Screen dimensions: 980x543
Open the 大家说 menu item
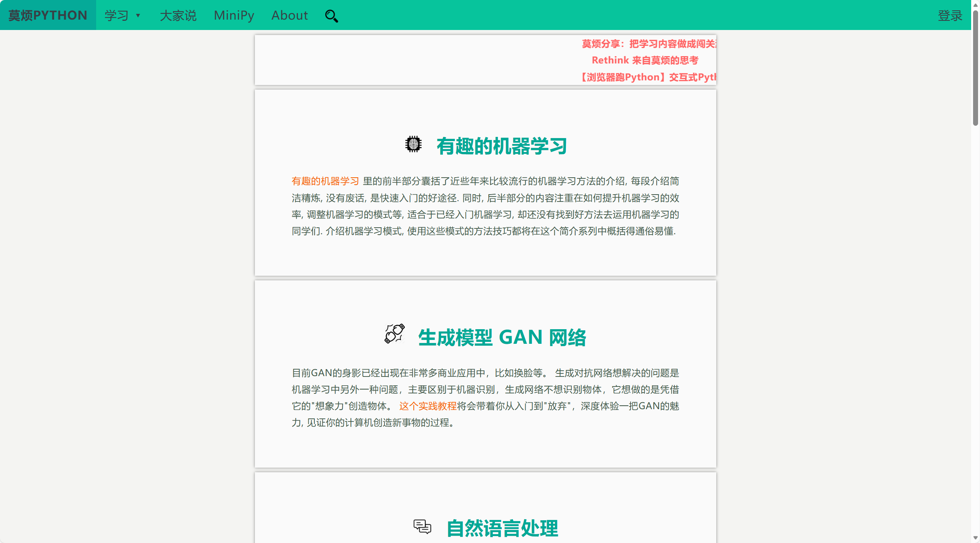coord(178,15)
